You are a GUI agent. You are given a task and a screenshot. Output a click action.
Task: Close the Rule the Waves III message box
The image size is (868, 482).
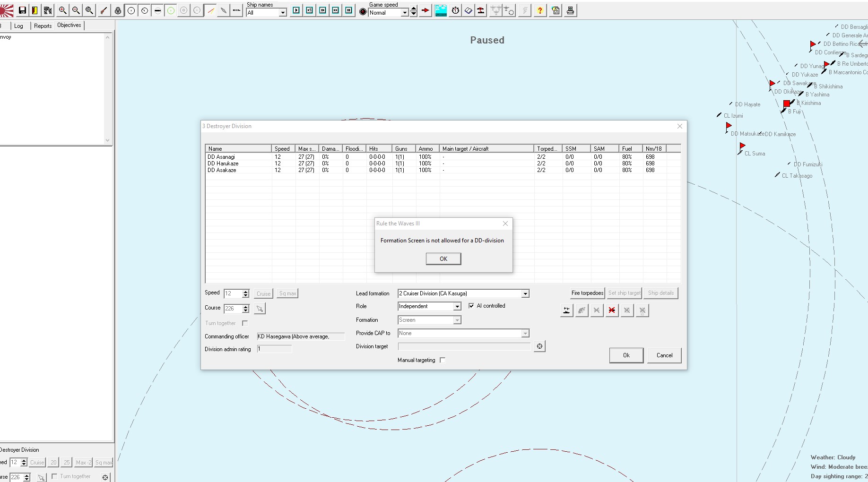click(505, 224)
